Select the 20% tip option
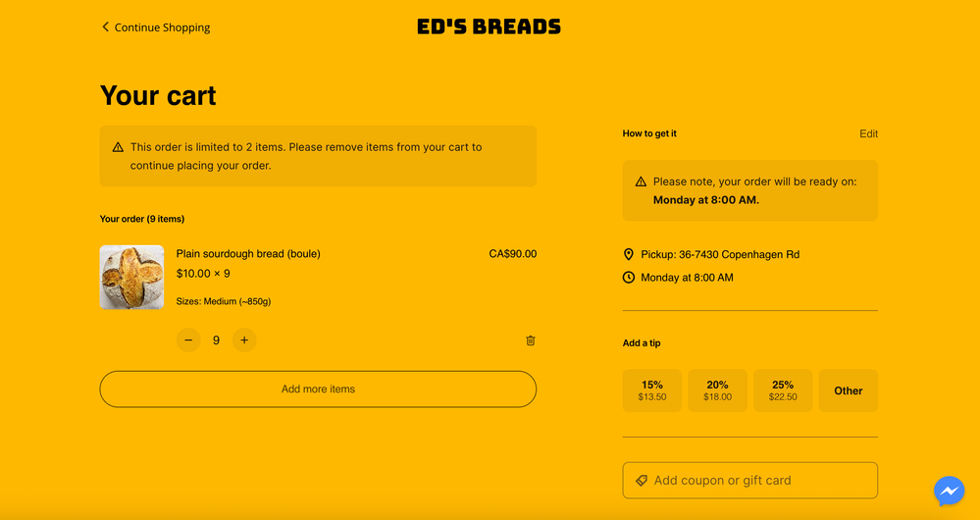The image size is (980, 520). pyautogui.click(x=717, y=390)
